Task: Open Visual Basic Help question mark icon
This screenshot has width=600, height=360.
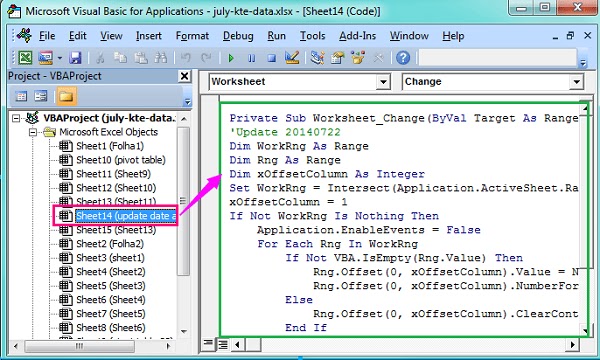Action: pyautogui.click(x=403, y=58)
